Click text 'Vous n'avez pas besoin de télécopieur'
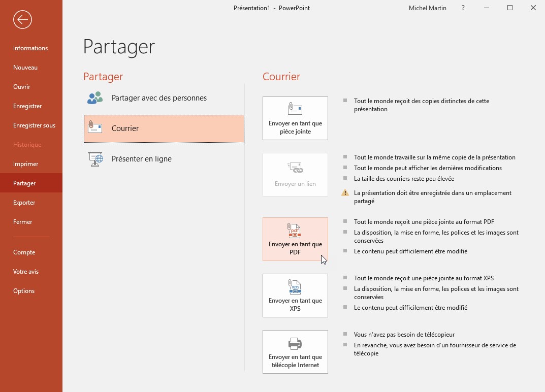The image size is (545, 392). (x=404, y=334)
